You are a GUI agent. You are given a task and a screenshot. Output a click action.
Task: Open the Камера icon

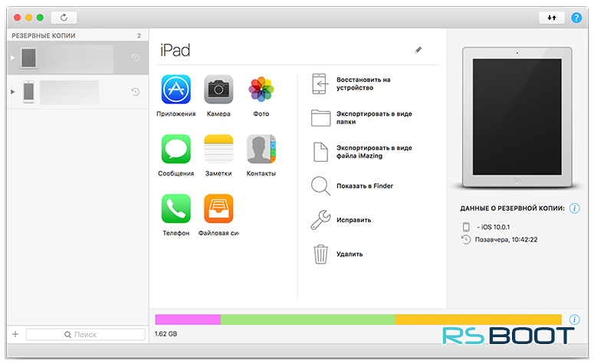tap(218, 90)
